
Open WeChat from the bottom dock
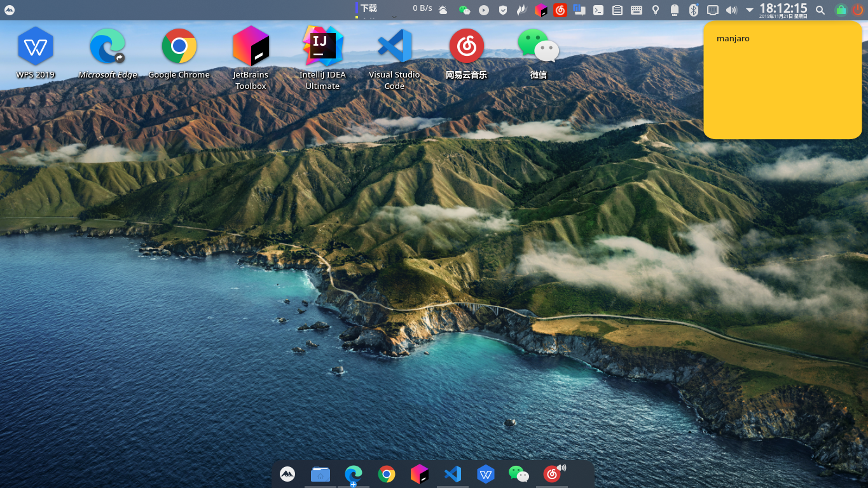point(518,474)
